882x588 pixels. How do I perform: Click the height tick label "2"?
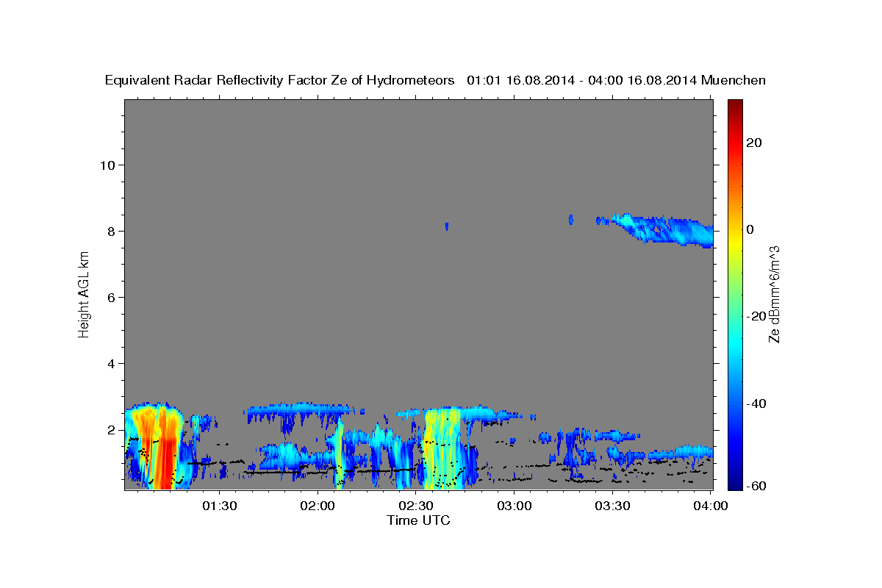tap(112, 429)
